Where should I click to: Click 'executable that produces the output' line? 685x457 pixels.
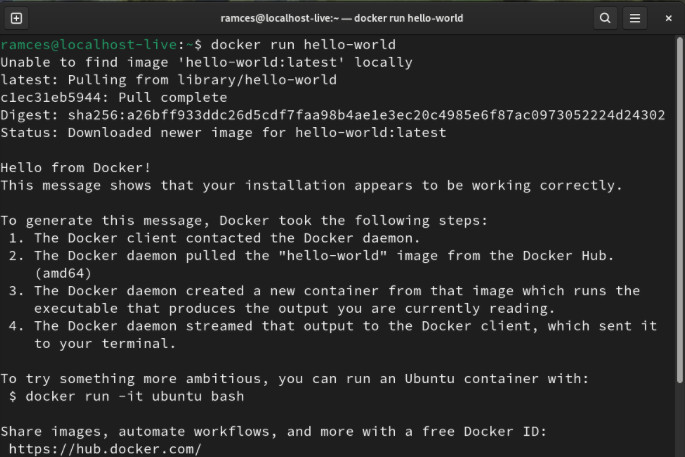[x=294, y=308]
